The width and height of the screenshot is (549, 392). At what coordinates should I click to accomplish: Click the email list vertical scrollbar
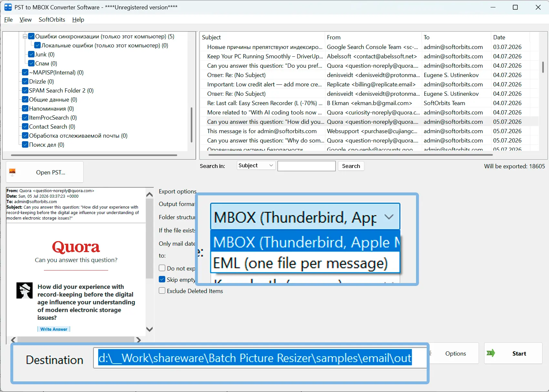[543, 67]
